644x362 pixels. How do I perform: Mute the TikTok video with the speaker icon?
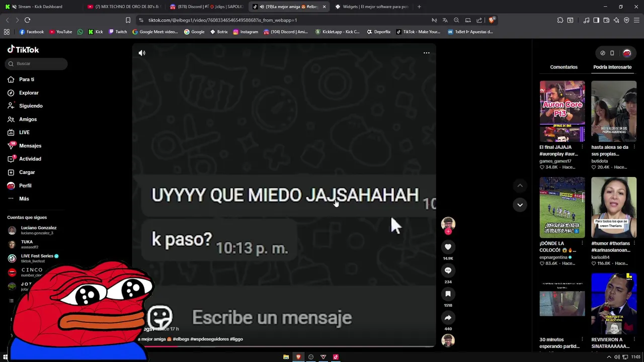tap(142, 53)
